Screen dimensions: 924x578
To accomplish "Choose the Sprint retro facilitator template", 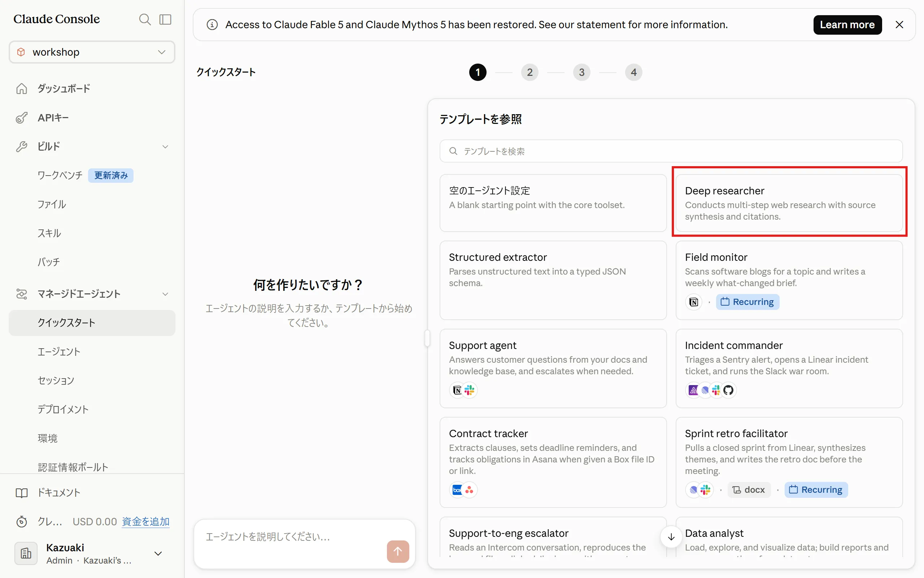I will [789, 462].
